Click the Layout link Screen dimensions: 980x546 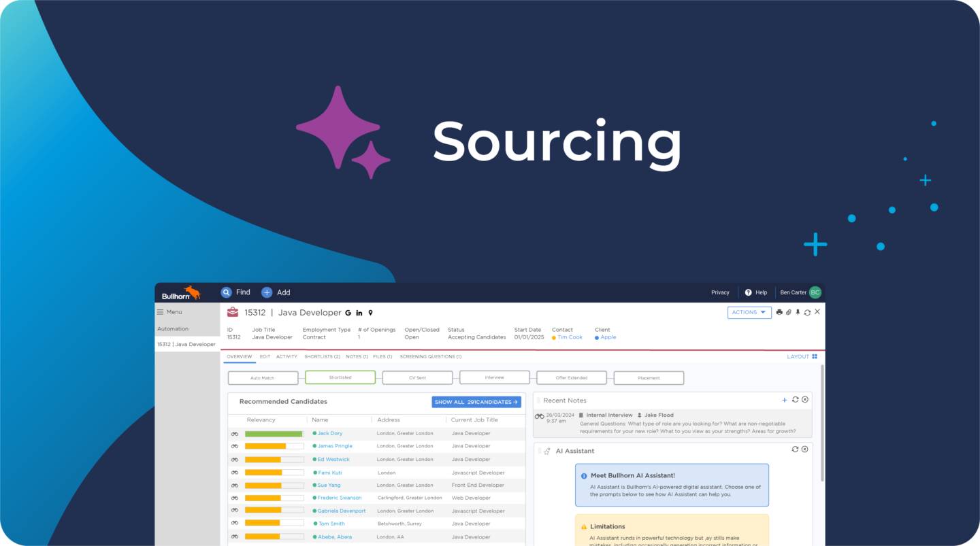[x=798, y=356]
